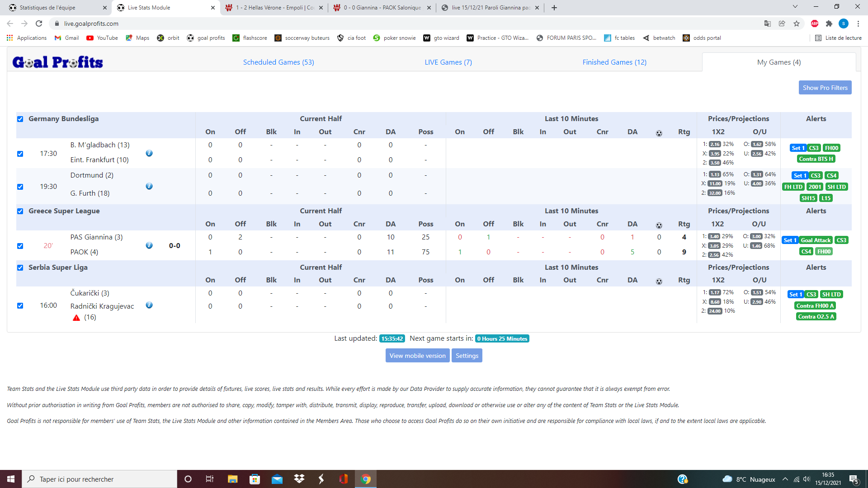Open Microsoft Store from taskbar
Image resolution: width=868 pixels, height=488 pixels.
255,479
